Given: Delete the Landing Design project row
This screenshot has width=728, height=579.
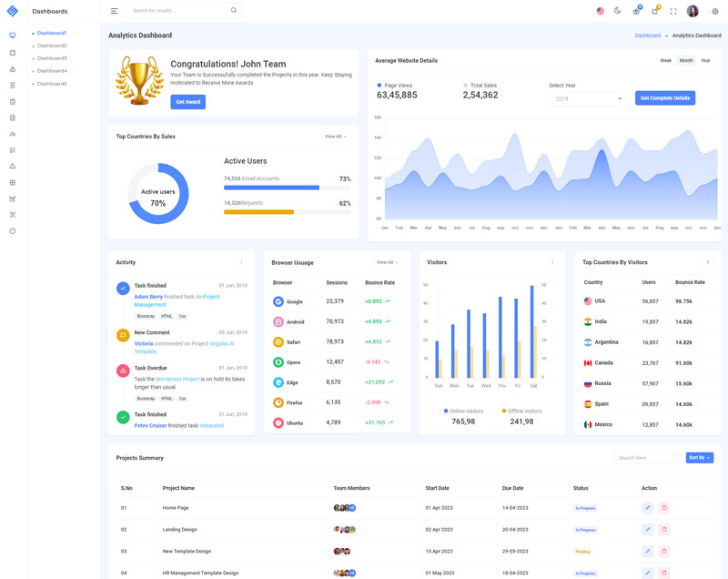Looking at the screenshot, I should [x=664, y=529].
